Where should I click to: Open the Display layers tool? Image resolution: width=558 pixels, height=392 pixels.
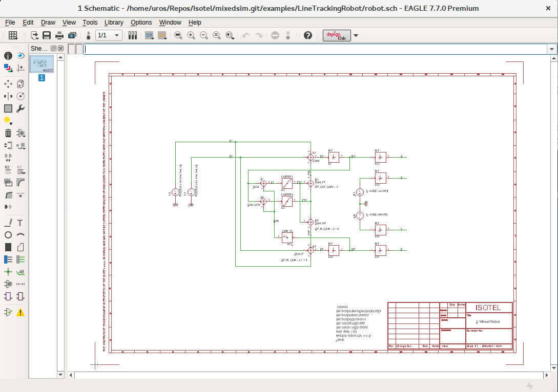pos(8,68)
